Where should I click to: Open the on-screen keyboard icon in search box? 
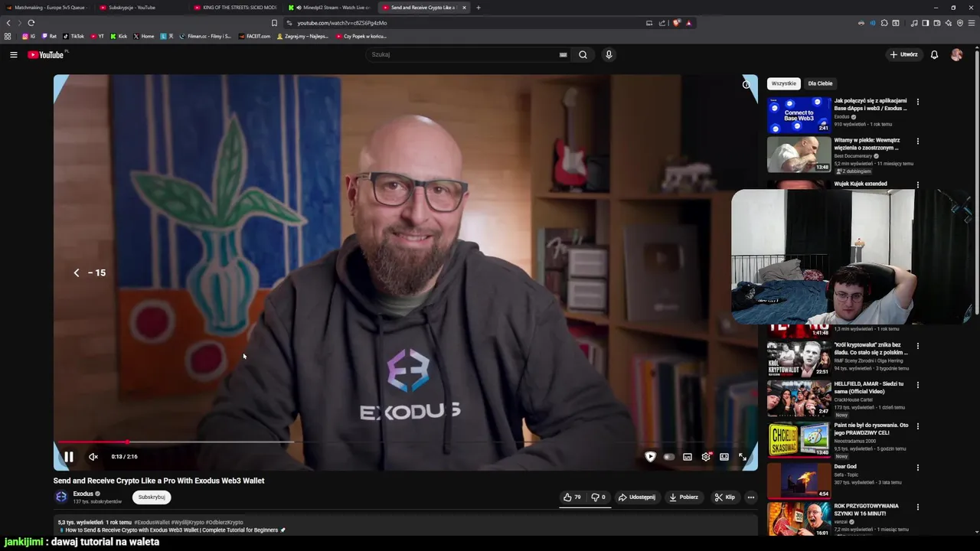click(563, 54)
